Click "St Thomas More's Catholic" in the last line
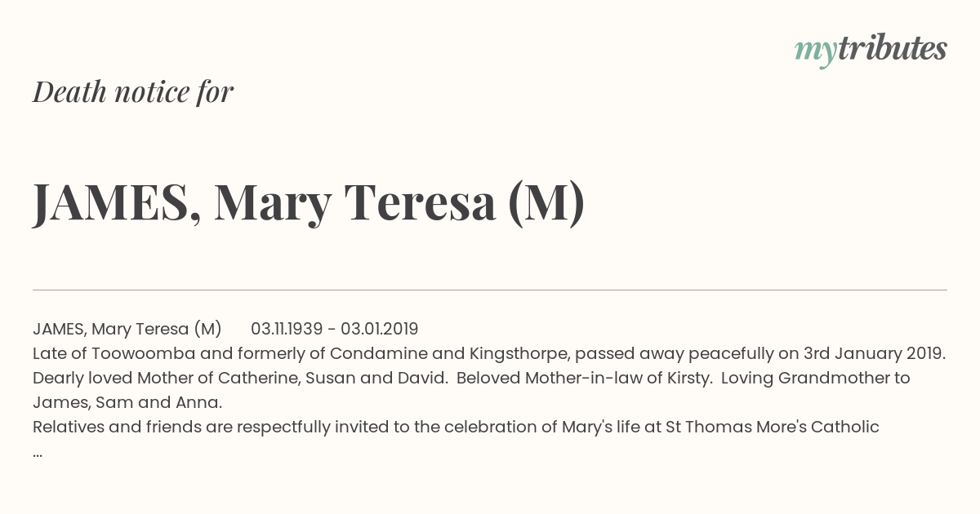Screen dimensions: 980x514 point(772,427)
